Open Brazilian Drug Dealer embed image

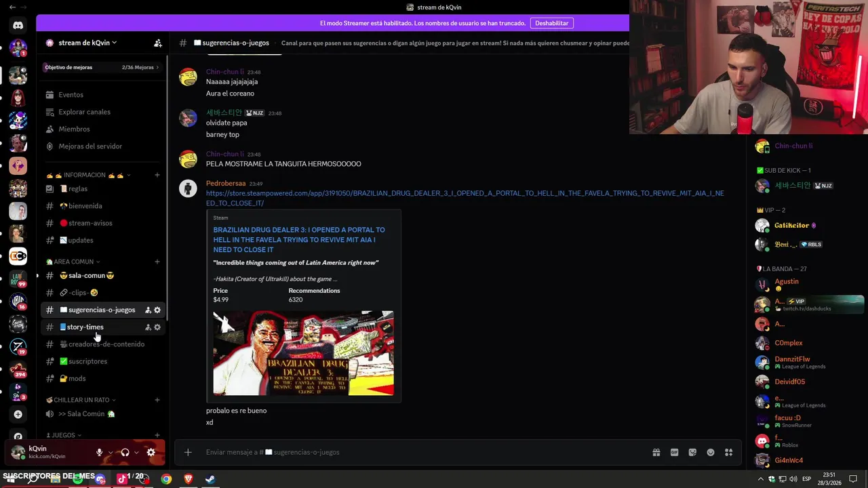[x=303, y=353]
